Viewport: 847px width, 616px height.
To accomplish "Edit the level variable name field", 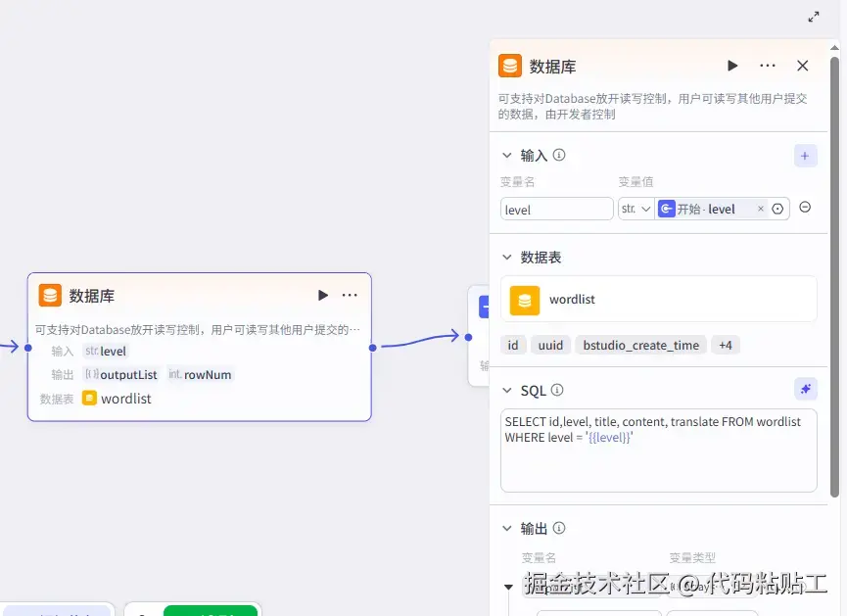I will (x=556, y=210).
